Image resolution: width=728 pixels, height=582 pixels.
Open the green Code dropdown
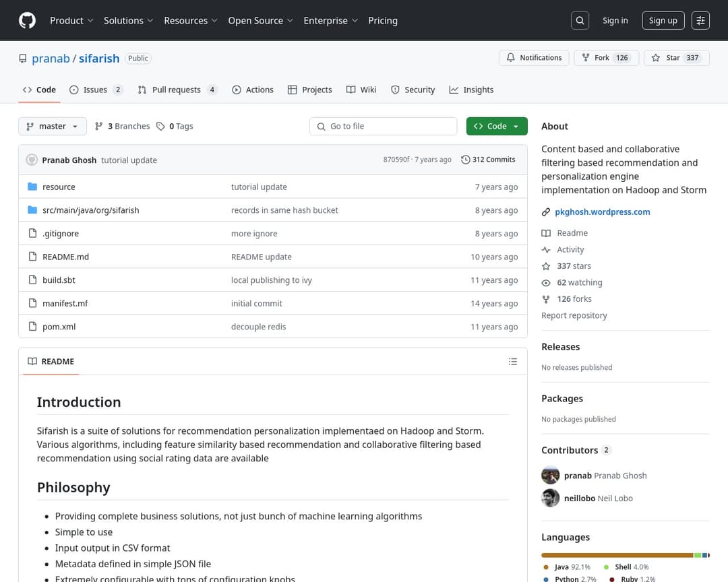click(x=496, y=126)
